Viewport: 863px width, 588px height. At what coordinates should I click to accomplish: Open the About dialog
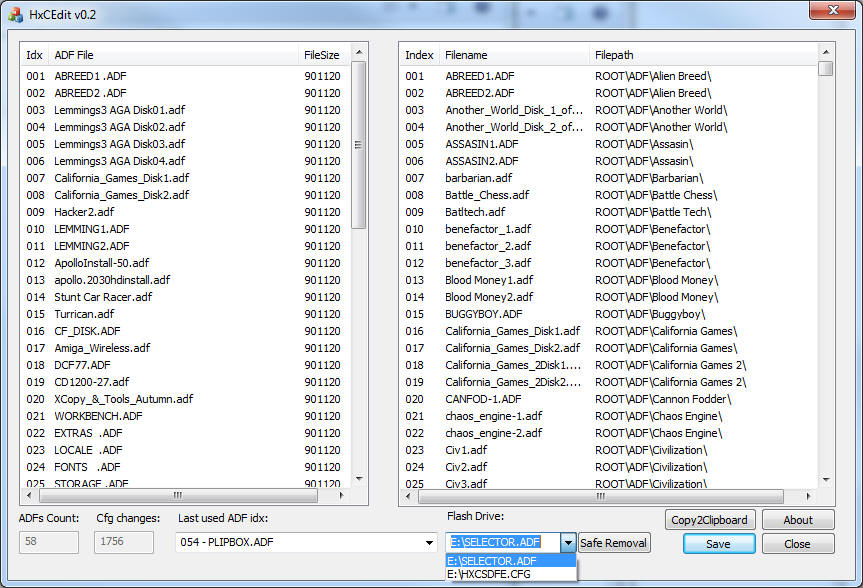[x=798, y=520]
